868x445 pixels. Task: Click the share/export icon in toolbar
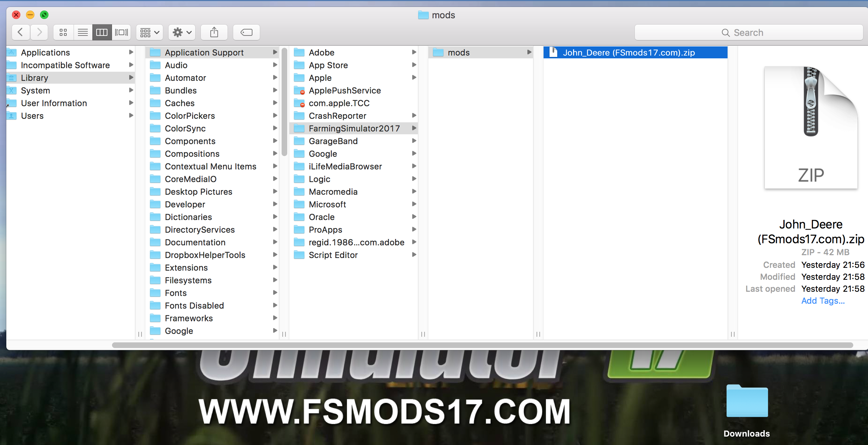point(214,32)
